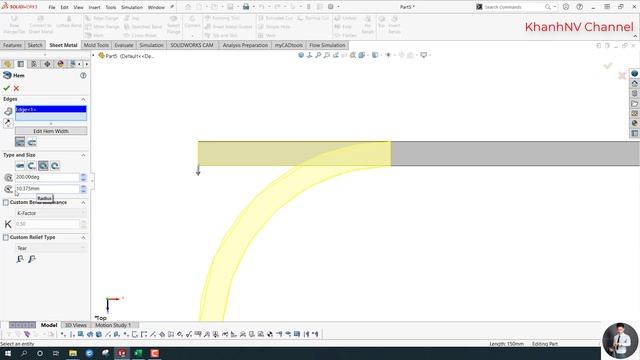Open the Motion Study 1 tab
This screenshot has height=360, width=640.
[x=113, y=325]
